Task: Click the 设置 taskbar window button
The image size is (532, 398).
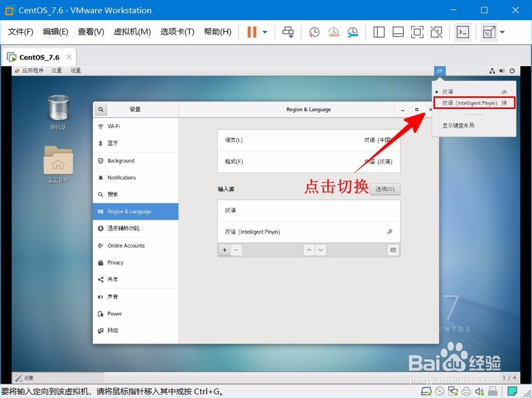Action: coord(59,378)
